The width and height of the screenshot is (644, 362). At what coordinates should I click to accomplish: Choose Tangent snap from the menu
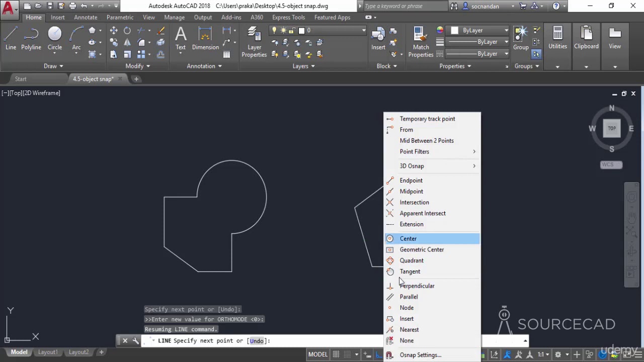pos(410,271)
